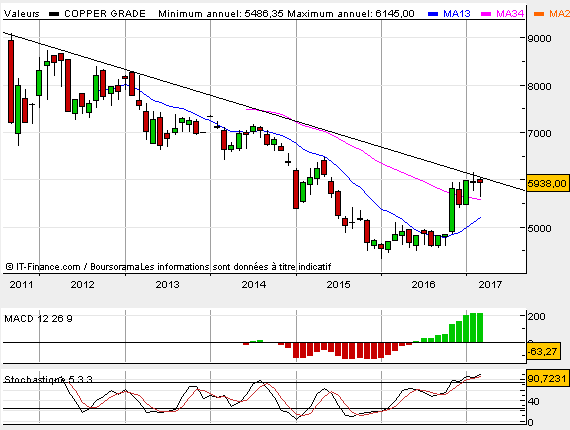The width and height of the screenshot is (570, 430).
Task: Click the 2017 time axis label
Action: pos(490,285)
